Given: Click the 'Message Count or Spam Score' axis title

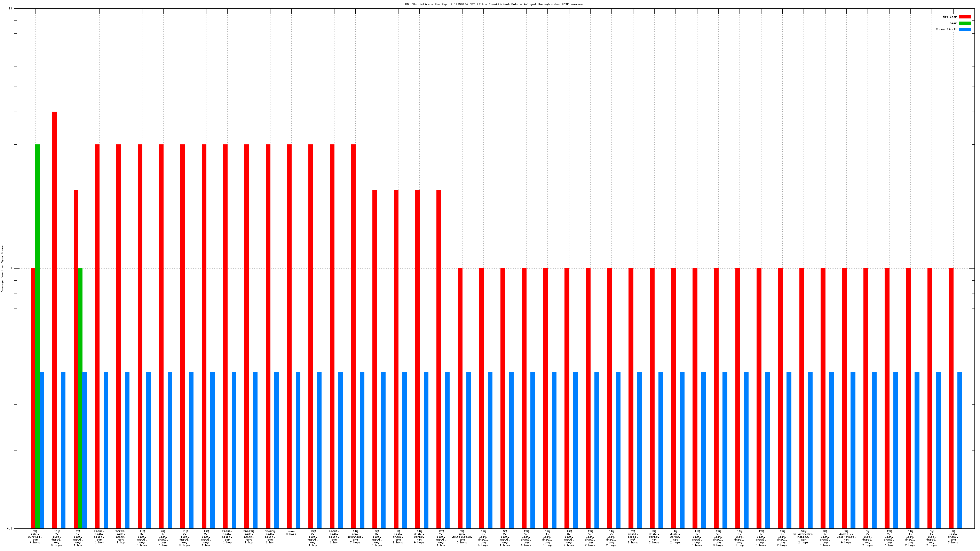Looking at the screenshot, I should tap(2, 269).
